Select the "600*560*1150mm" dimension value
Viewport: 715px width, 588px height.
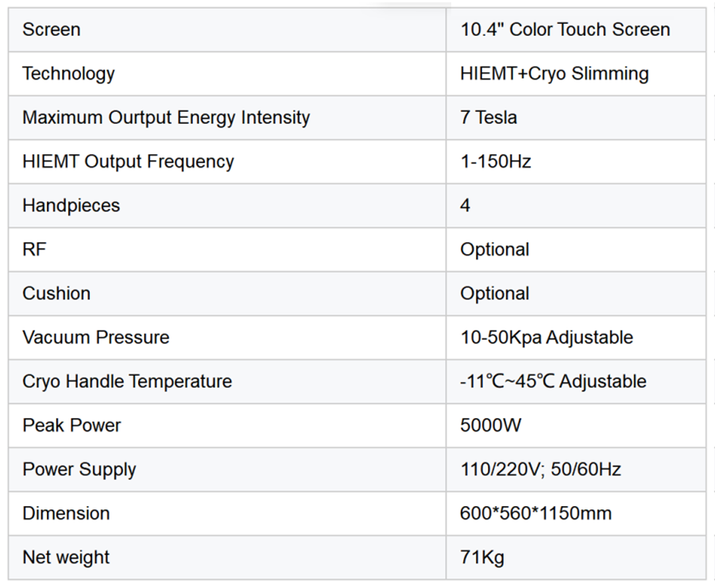[x=535, y=513]
